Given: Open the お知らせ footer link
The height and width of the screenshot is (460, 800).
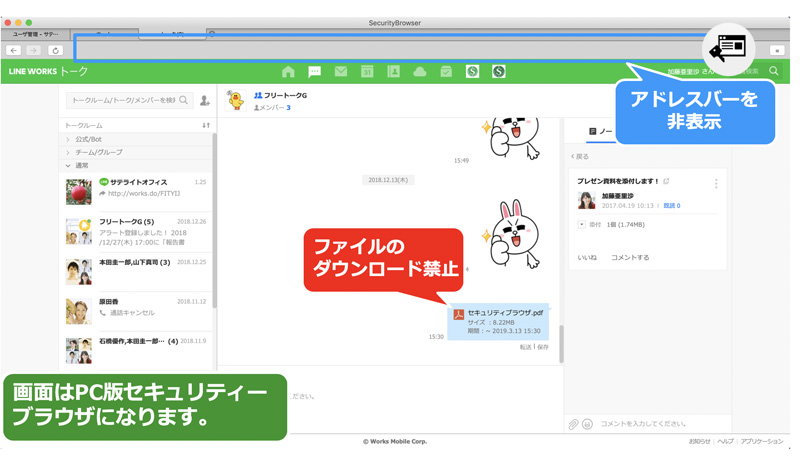Looking at the screenshot, I should point(699,442).
